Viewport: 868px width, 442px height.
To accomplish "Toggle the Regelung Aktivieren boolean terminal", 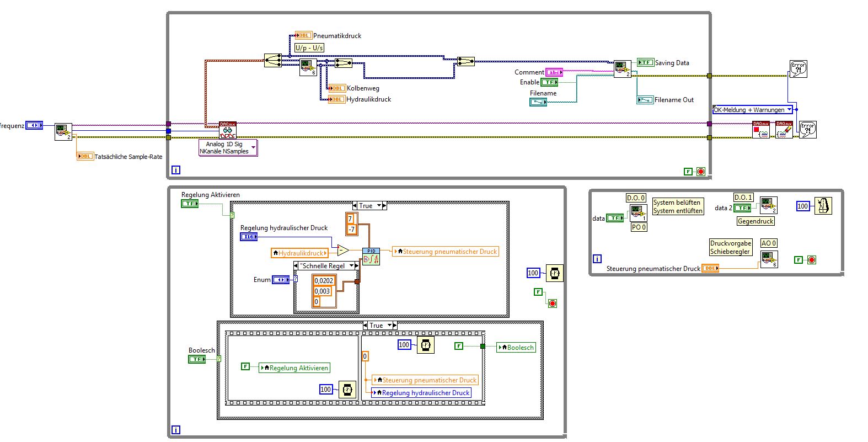I will click(190, 204).
